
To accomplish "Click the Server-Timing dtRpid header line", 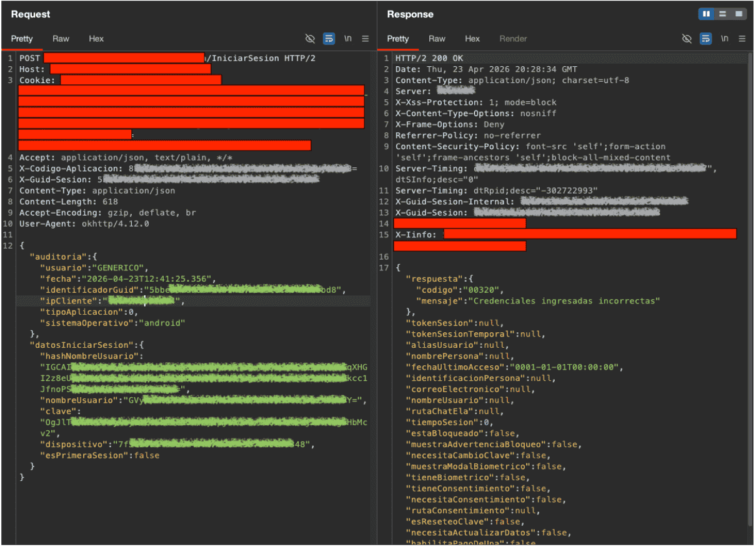I will pos(497,190).
